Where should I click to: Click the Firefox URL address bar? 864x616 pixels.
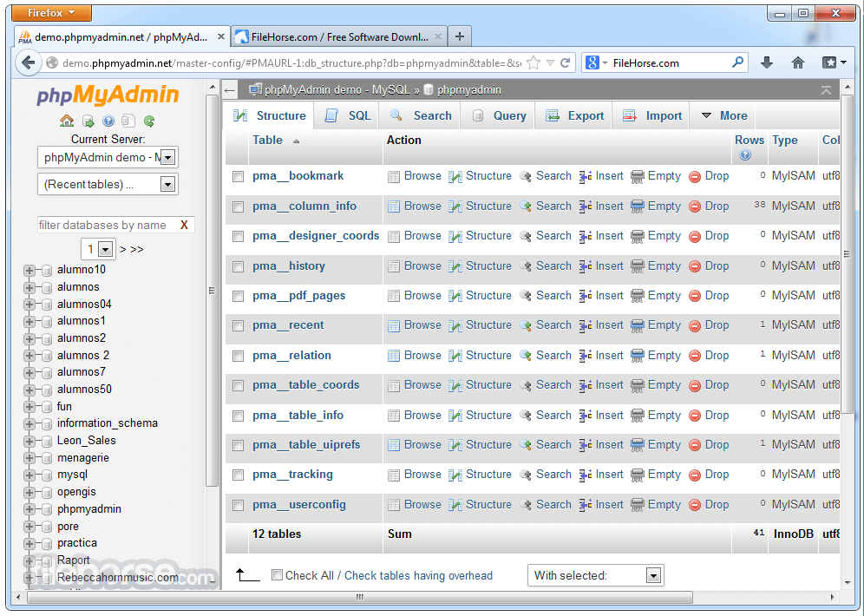[292, 62]
